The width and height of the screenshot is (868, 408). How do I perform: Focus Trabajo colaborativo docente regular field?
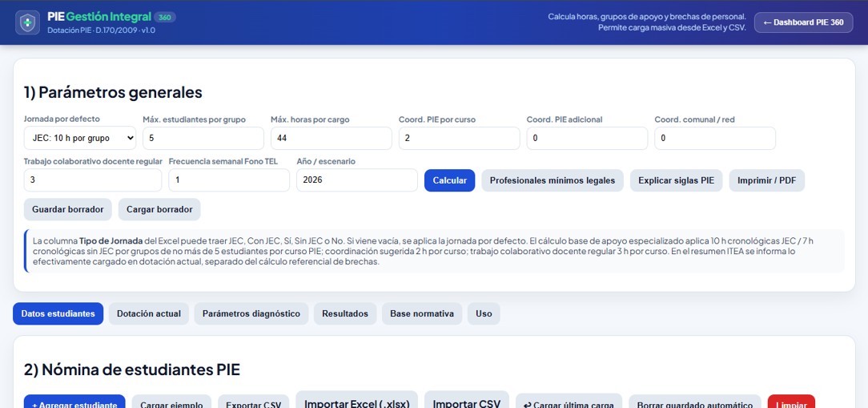92,180
